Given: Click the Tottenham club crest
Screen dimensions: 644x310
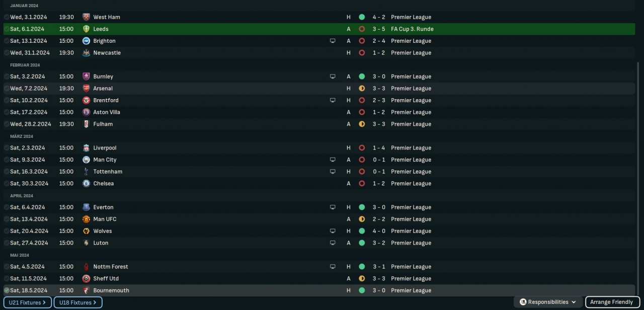Looking at the screenshot, I should click(86, 172).
